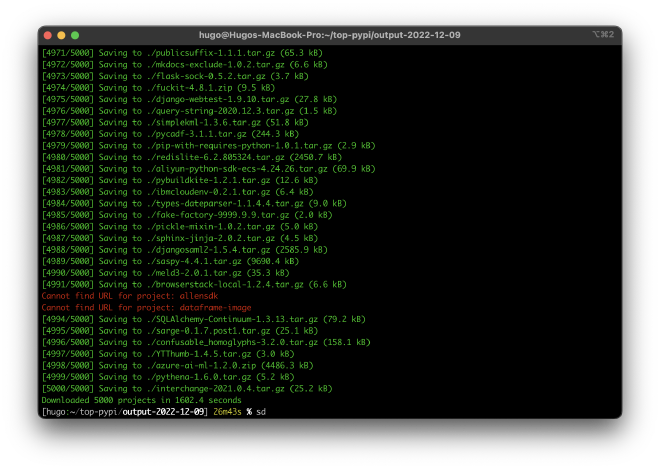Click the publicsuffix-1.1.1.tar.gz line
The width and height of the screenshot is (660, 469).
(x=182, y=53)
